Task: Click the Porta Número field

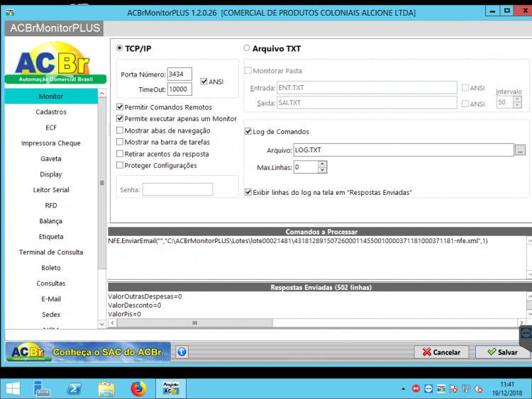Action: click(179, 74)
